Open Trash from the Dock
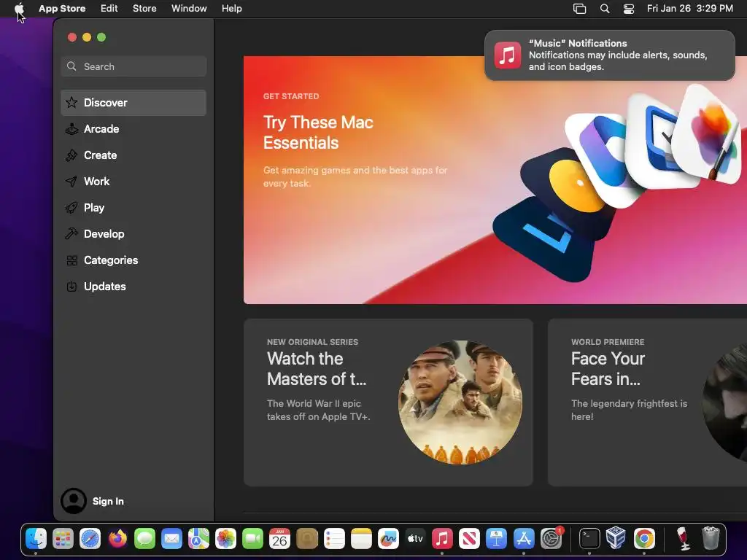 711,539
